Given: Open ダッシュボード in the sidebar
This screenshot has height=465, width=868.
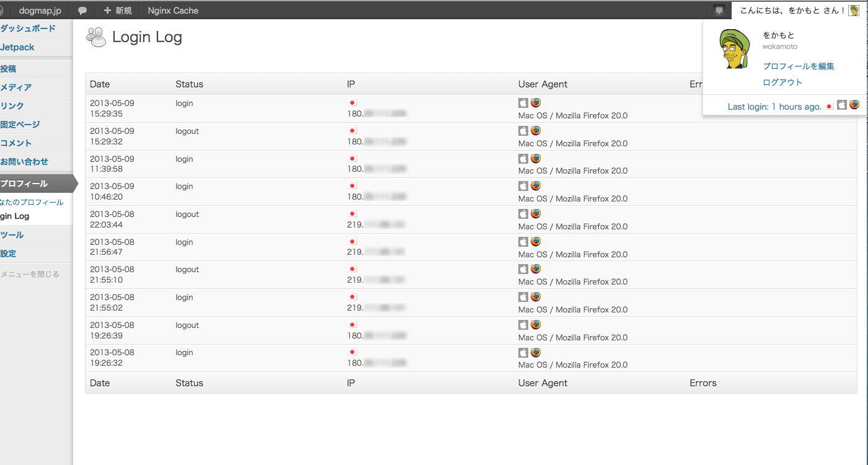Looking at the screenshot, I should pos(28,29).
